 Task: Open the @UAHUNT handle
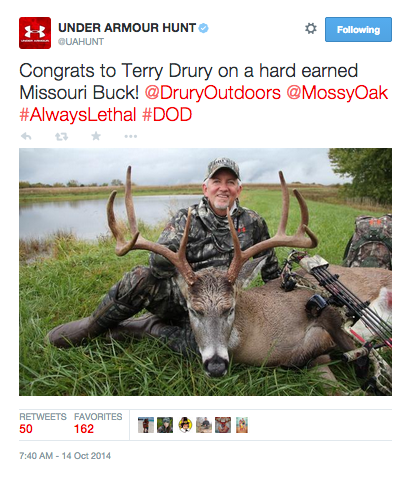pos(81,42)
